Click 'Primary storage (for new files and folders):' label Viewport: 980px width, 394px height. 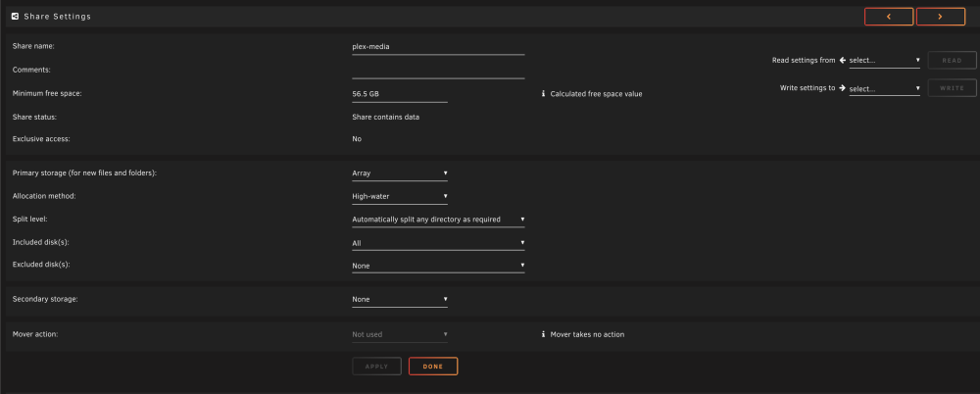tap(84, 172)
